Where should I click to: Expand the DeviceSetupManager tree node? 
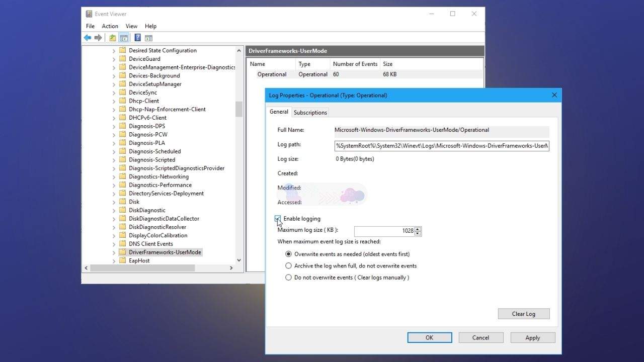pos(114,84)
